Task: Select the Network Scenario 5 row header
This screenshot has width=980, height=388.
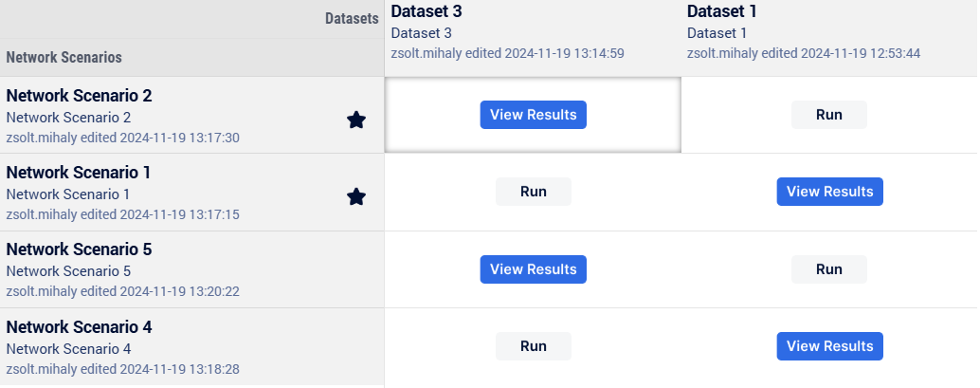Action: [191, 269]
